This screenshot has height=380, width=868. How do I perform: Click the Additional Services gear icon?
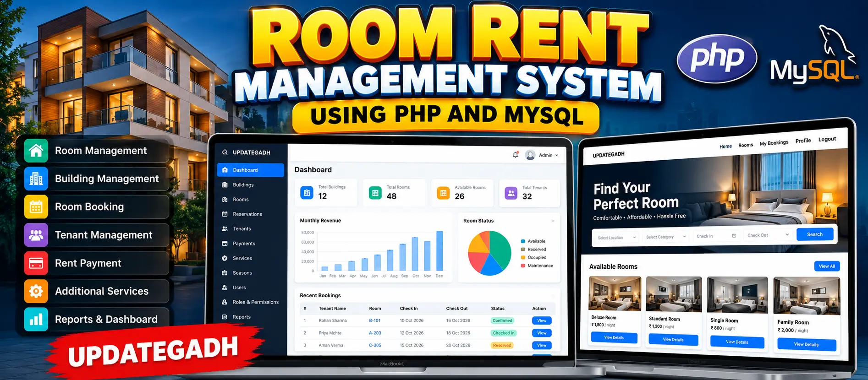tap(36, 291)
